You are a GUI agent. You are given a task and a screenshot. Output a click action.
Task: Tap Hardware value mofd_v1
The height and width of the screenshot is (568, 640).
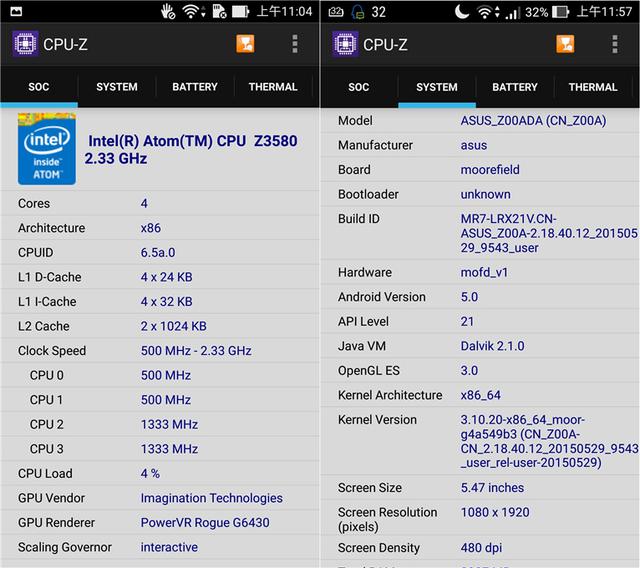(484, 272)
